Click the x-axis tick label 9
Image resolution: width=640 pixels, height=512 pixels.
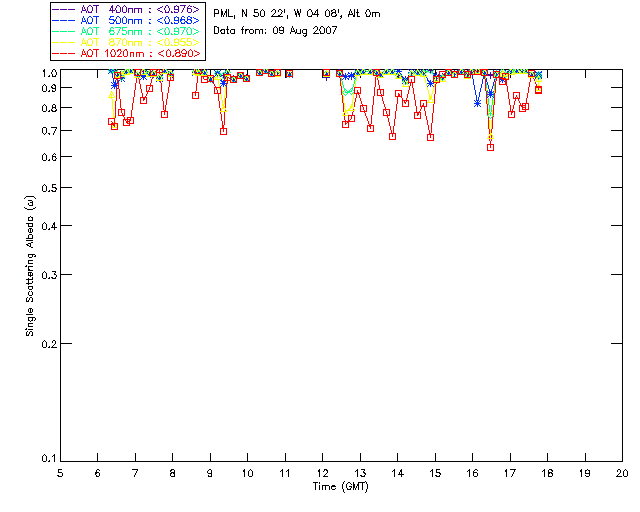pyautogui.click(x=210, y=473)
